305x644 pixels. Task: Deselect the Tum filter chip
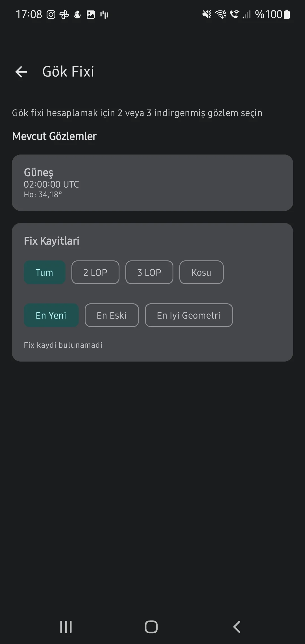pyautogui.click(x=44, y=272)
